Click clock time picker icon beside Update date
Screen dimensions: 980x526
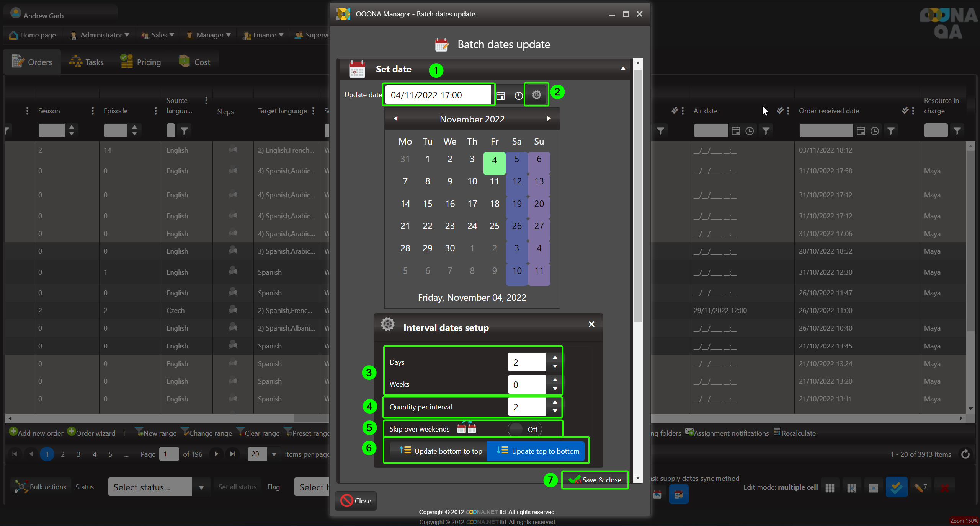(x=518, y=95)
